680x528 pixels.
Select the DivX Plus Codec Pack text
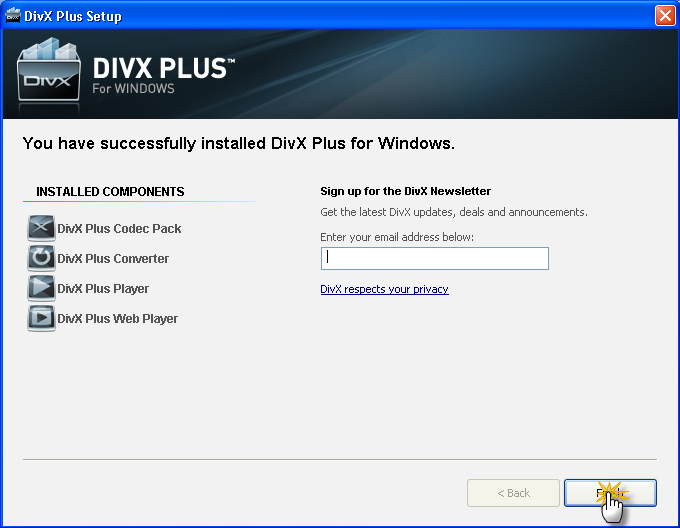[x=119, y=228]
